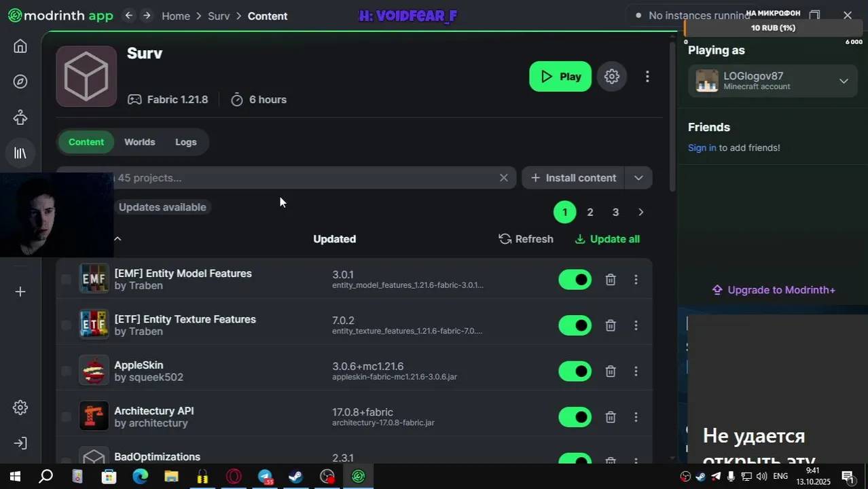Viewport: 868px width, 489px height.
Task: Open more options for Entity Model Features
Action: [x=636, y=280]
